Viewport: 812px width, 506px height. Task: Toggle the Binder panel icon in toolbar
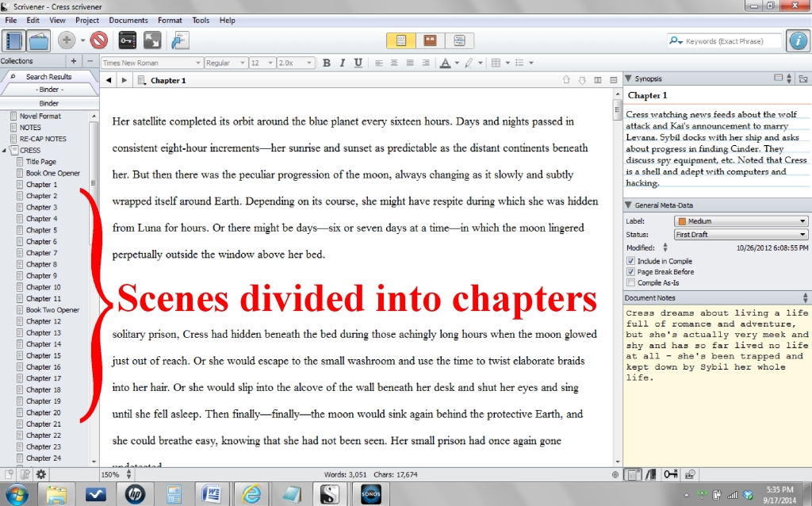14,40
